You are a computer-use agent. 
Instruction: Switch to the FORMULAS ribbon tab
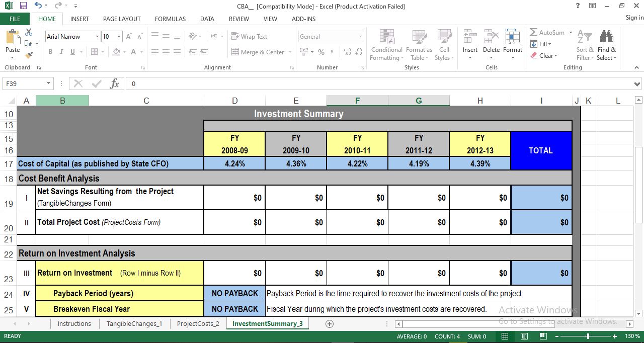(170, 19)
